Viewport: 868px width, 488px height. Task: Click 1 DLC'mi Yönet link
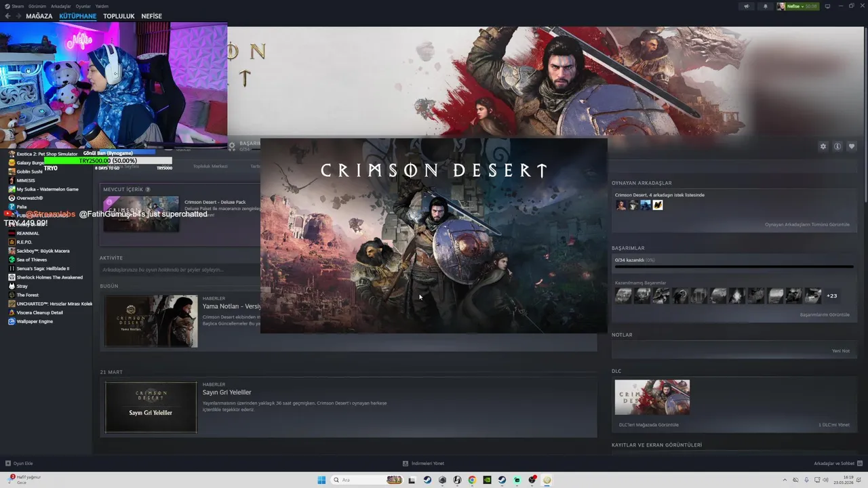[x=834, y=425]
